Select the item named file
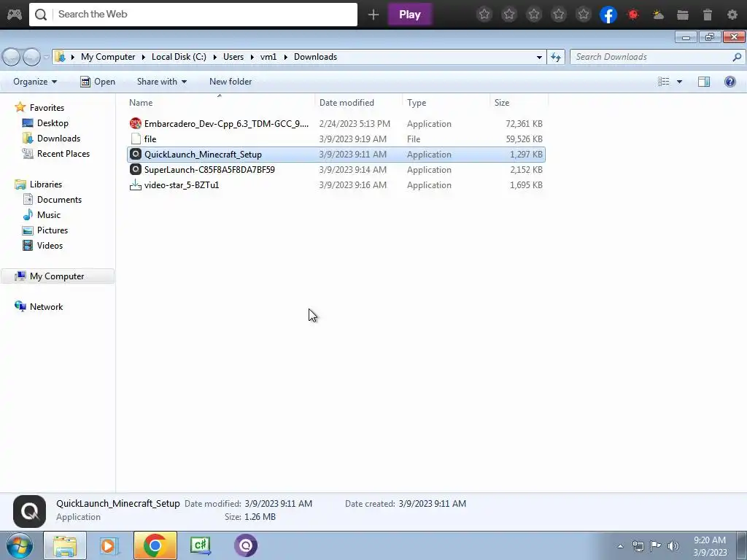747x560 pixels. pos(336,139)
